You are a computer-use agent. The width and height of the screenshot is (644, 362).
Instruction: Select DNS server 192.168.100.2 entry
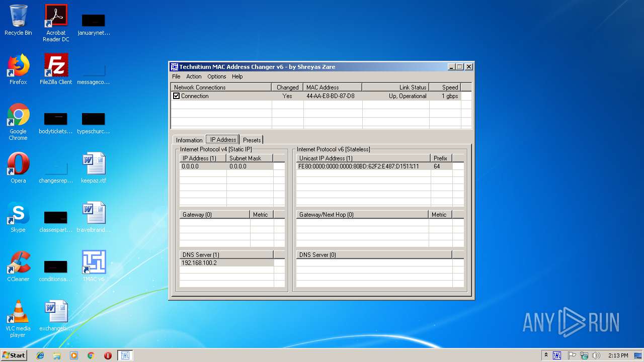[226, 263]
